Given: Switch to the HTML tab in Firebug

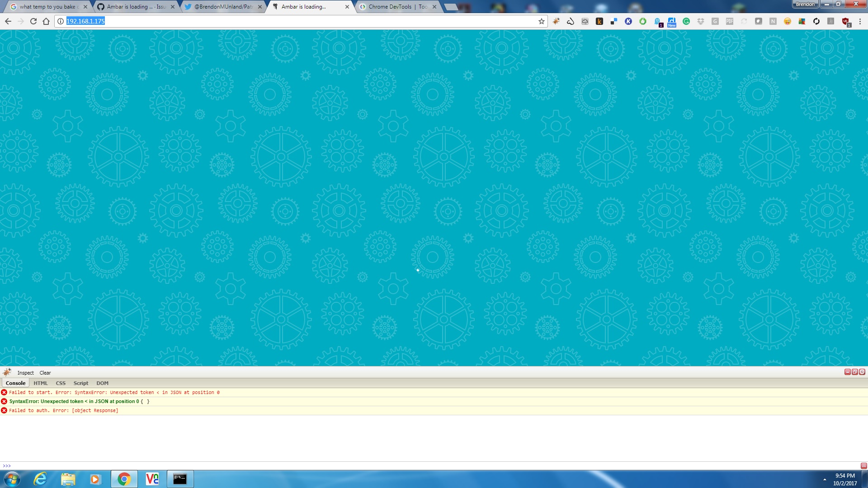Looking at the screenshot, I should coord(40,383).
